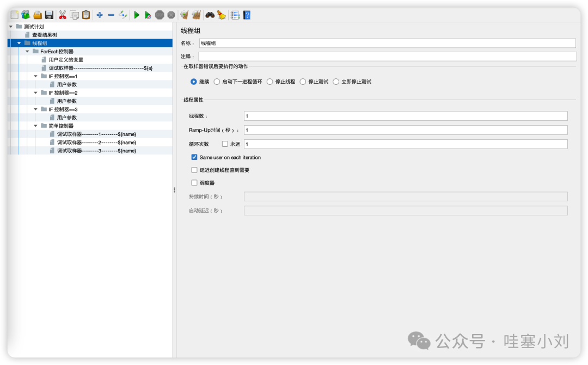Click the 名称 name input field
Screen dimensions: 588x365
[388, 43]
